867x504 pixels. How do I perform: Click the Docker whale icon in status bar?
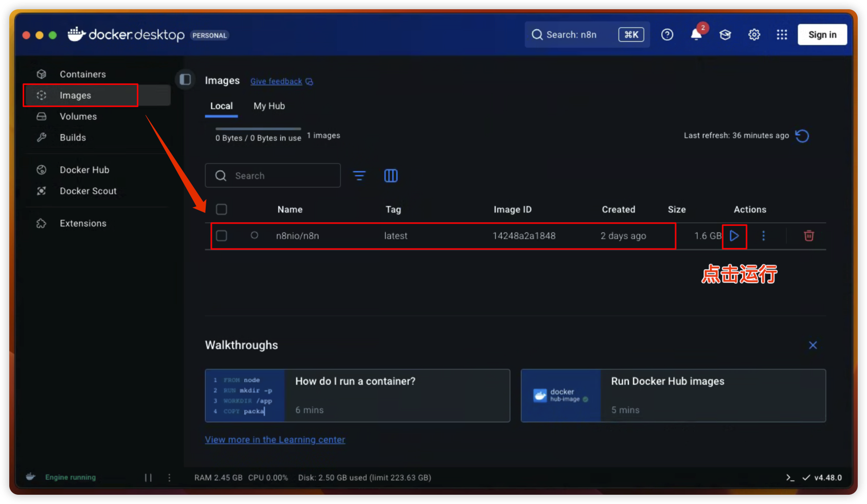[31, 477]
